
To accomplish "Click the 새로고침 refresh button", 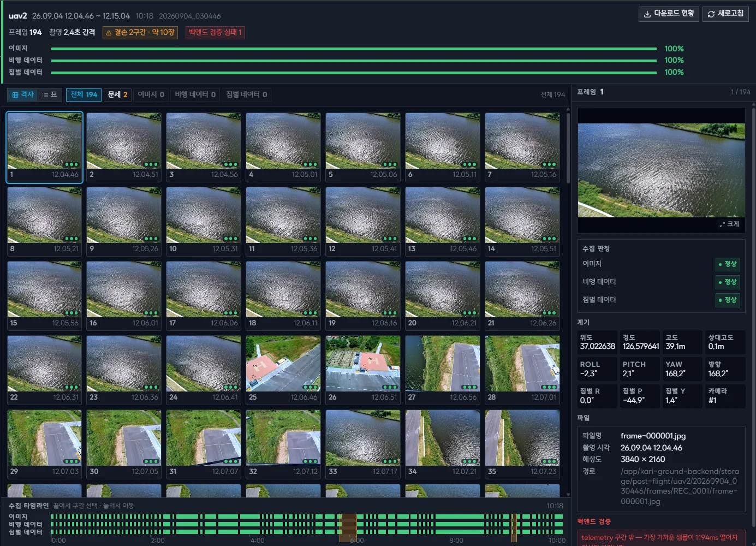I will [x=725, y=14].
